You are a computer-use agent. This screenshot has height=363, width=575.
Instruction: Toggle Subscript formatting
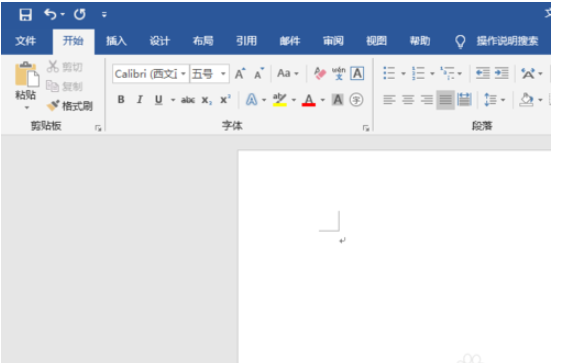pos(207,100)
